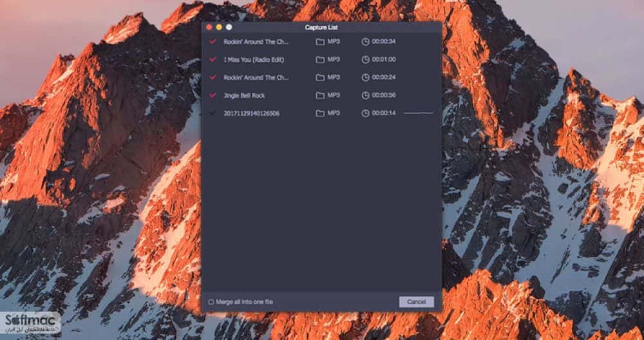644x340 pixels.
Task: Click progress bar of 20171129140126506 recording
Action: [x=418, y=113]
